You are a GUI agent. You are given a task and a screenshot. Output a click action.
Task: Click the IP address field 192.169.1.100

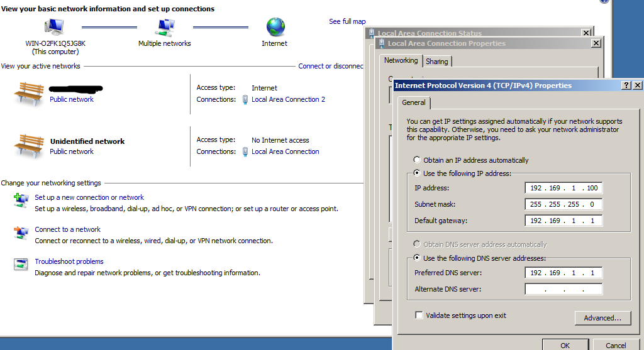tap(563, 188)
